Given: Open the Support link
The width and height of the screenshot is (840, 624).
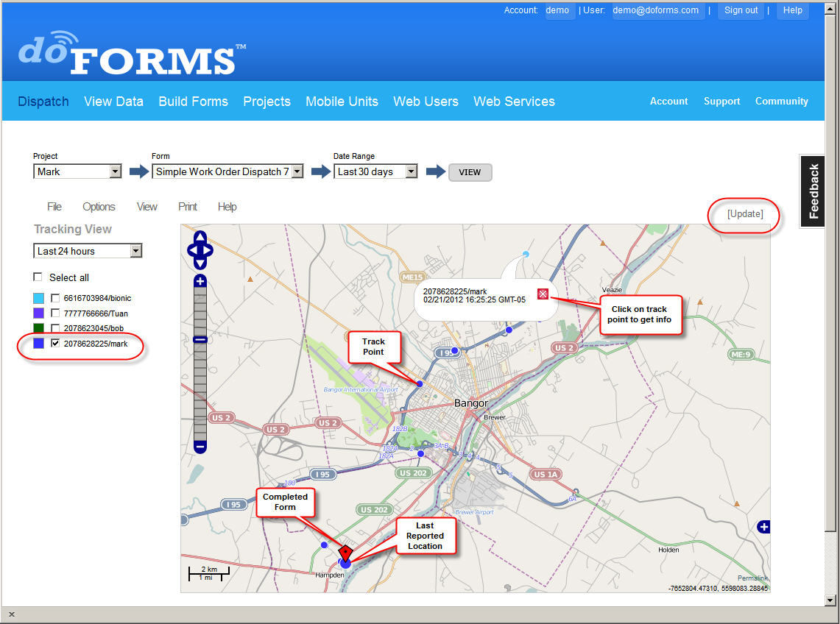Looking at the screenshot, I should (721, 102).
